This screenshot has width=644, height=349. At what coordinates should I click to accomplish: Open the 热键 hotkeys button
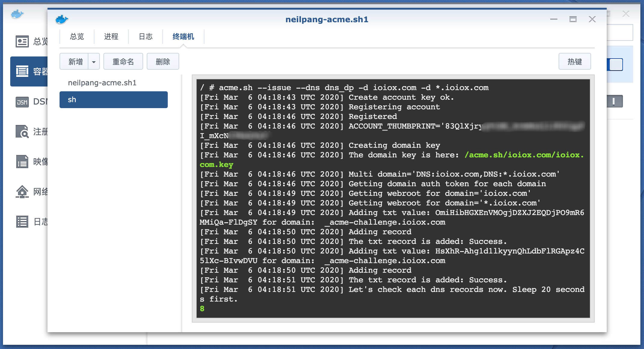point(574,62)
